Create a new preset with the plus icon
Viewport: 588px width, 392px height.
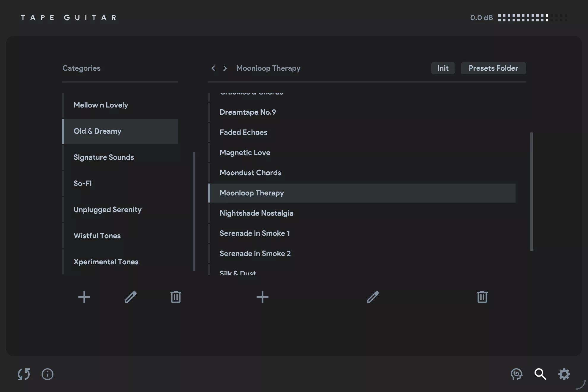pos(262,297)
